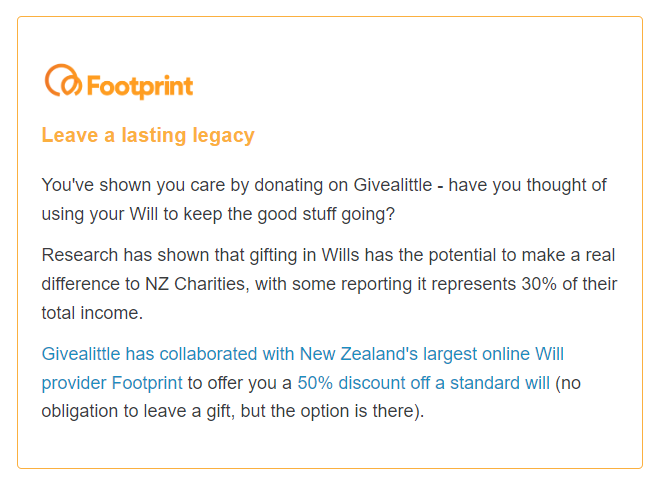The image size is (659, 490).
Task: Click the 'Leave a lasting legacy' heading
Action: click(148, 136)
